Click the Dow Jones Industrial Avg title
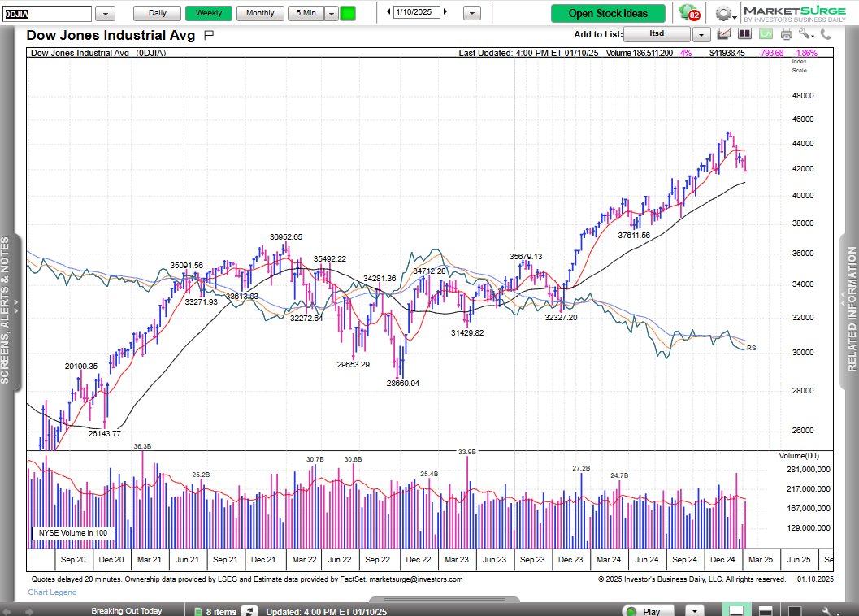Viewport: 859px width, 616px height. [x=111, y=35]
